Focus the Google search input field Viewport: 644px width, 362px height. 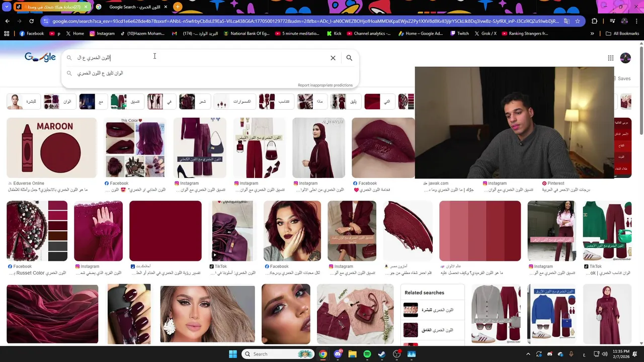[201, 58]
